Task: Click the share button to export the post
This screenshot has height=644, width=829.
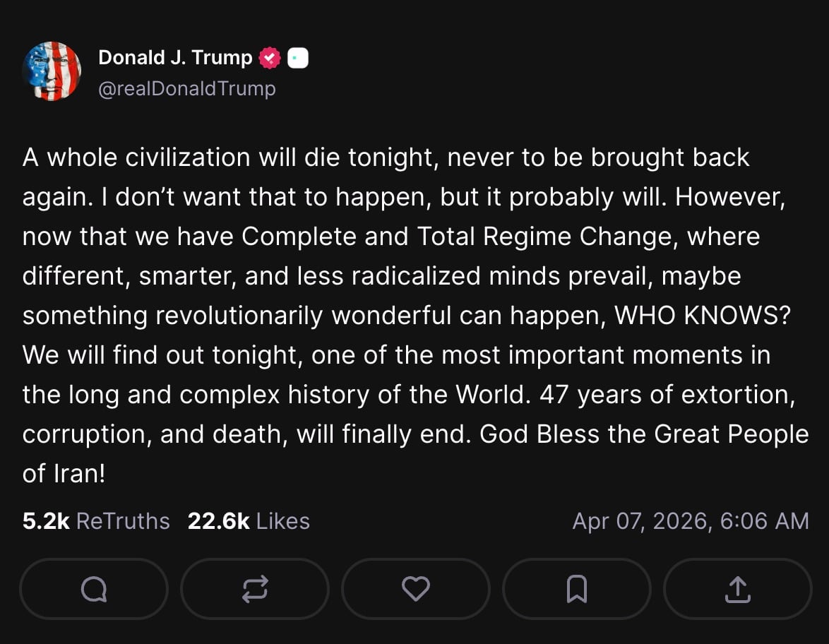Action: (x=737, y=588)
